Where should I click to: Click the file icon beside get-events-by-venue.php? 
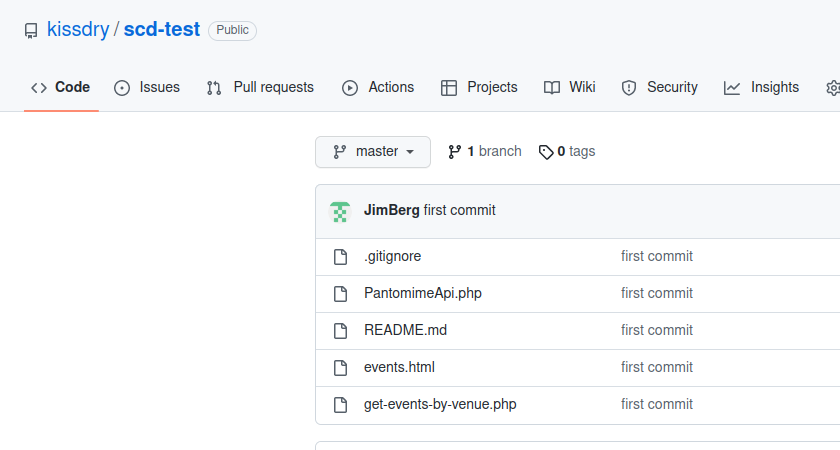coord(340,405)
